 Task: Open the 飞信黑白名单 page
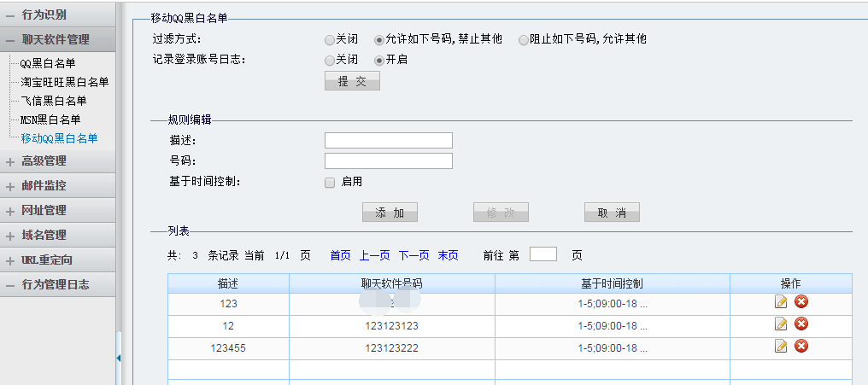tap(54, 102)
